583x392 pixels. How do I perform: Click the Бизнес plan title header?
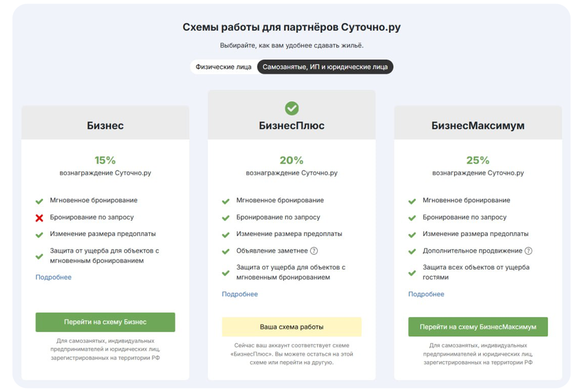point(105,126)
